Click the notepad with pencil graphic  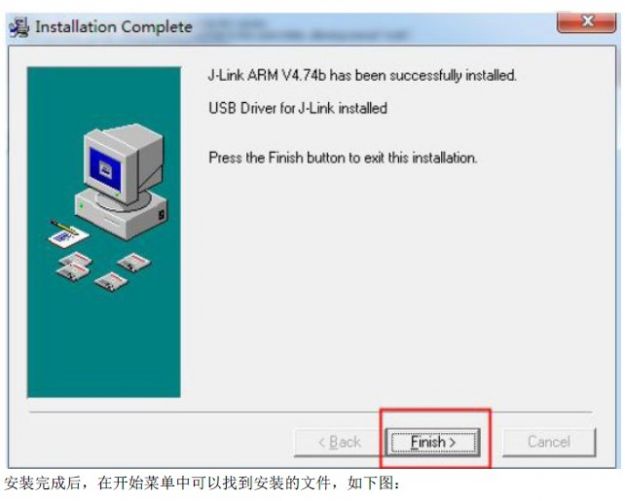(x=67, y=234)
